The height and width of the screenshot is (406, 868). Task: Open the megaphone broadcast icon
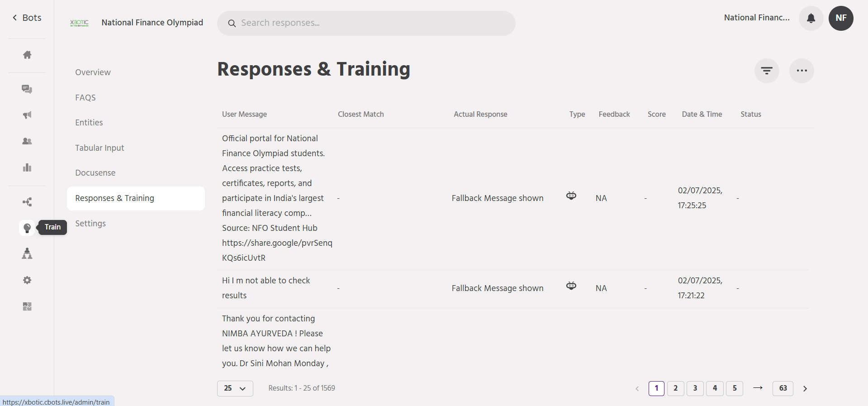[x=27, y=115]
